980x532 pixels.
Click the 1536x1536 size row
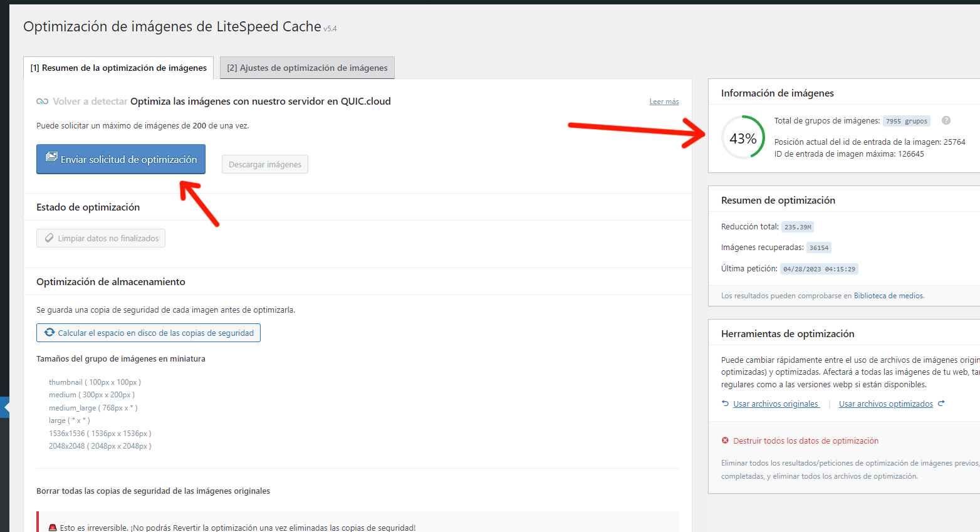click(x=100, y=434)
